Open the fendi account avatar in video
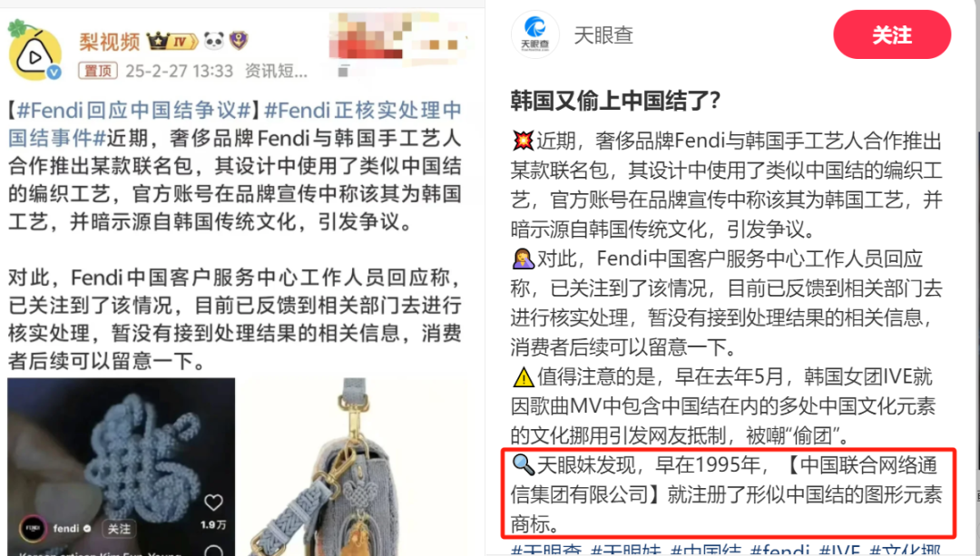 coord(33,529)
